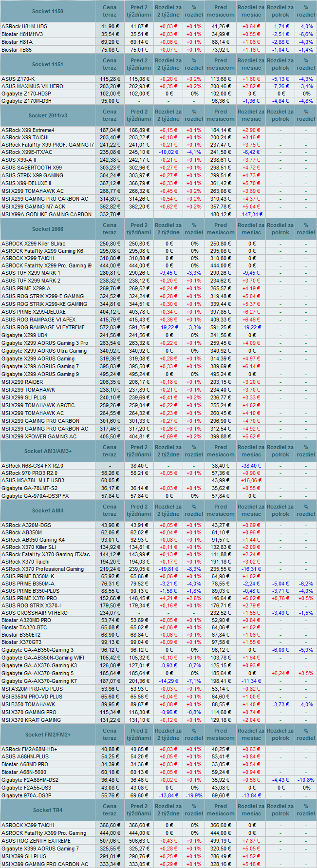Select Gigabyte GA-AX370-Gaming K7 product name
The width and height of the screenshot is (317, 868).
39,681
